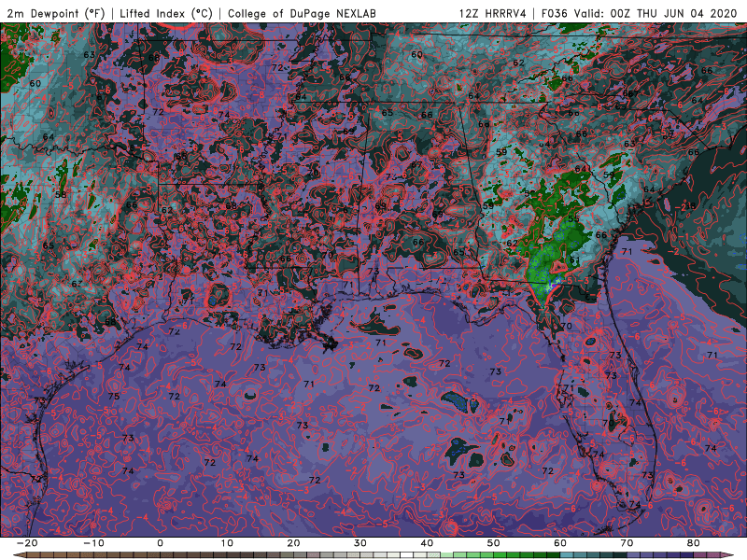
Task: Click 'College of DuPage NEXLAB' header text
Action: (302, 13)
